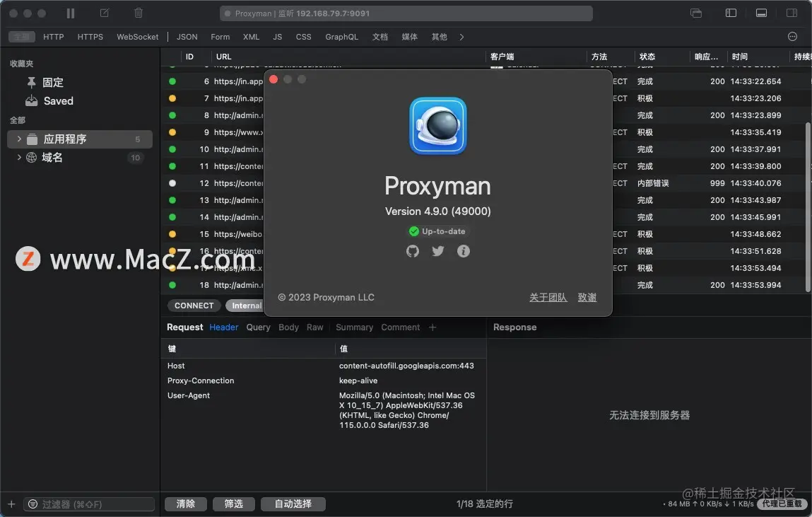The height and width of the screenshot is (517, 812).
Task: Open Proxyman Twitter icon link
Action: (438, 251)
